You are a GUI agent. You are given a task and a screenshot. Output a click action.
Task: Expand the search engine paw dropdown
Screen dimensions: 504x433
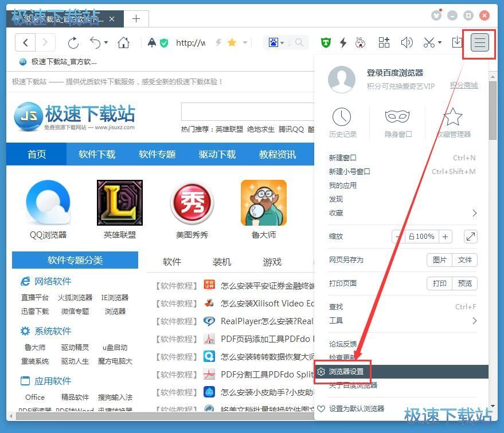[x=282, y=43]
